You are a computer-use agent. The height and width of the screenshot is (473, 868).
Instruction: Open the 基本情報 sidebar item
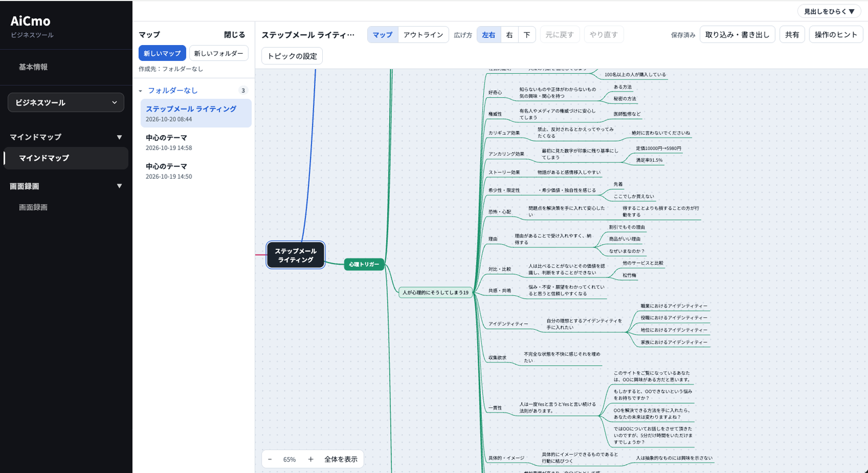click(33, 67)
